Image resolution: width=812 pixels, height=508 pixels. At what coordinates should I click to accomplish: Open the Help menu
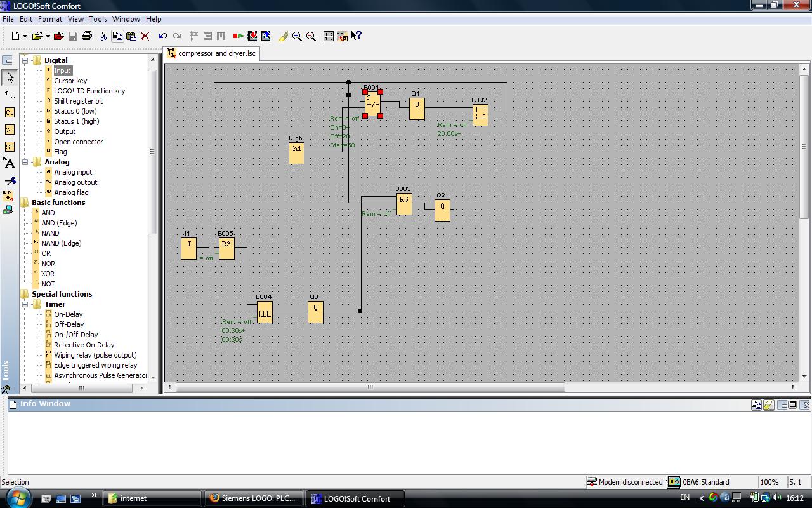coord(154,19)
